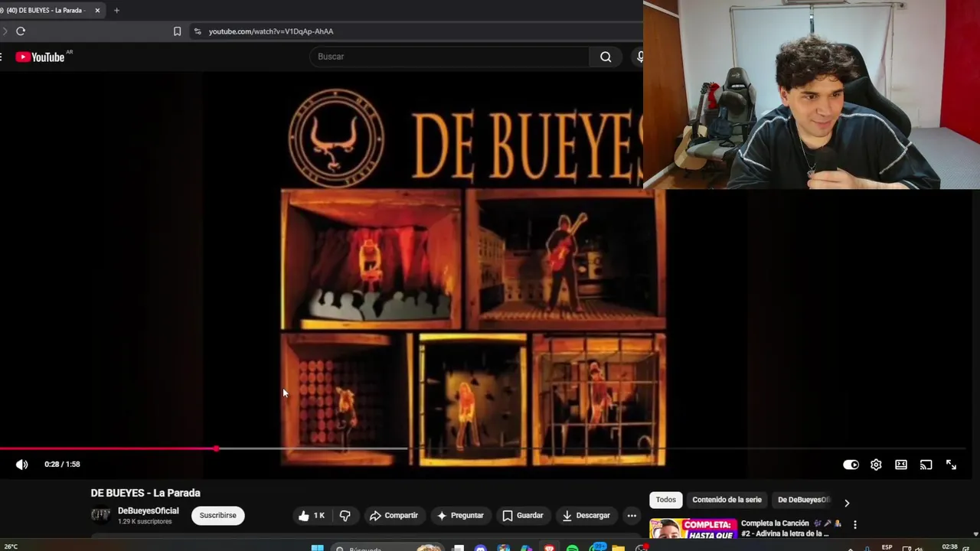
Task: Share the video with Compartir
Action: coord(394,516)
